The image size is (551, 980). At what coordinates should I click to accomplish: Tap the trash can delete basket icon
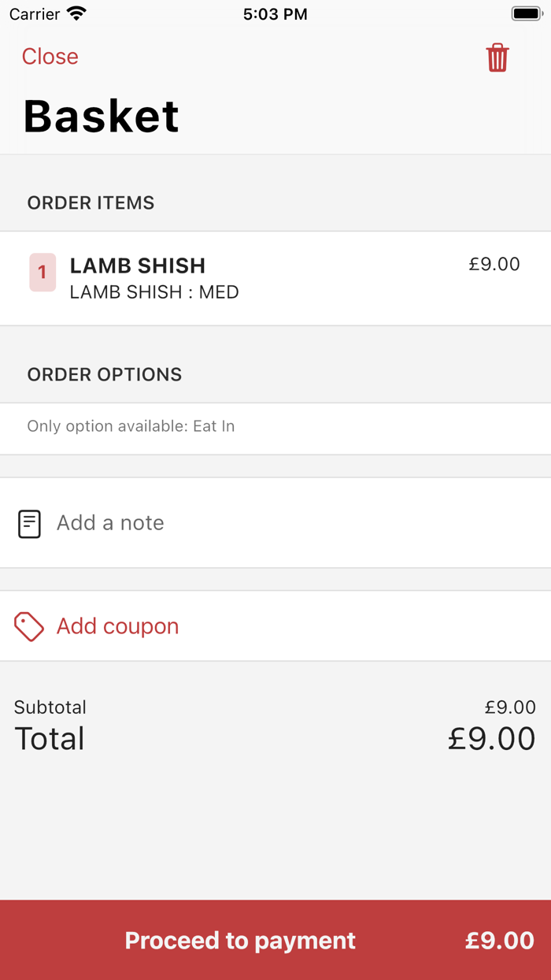tap(497, 58)
